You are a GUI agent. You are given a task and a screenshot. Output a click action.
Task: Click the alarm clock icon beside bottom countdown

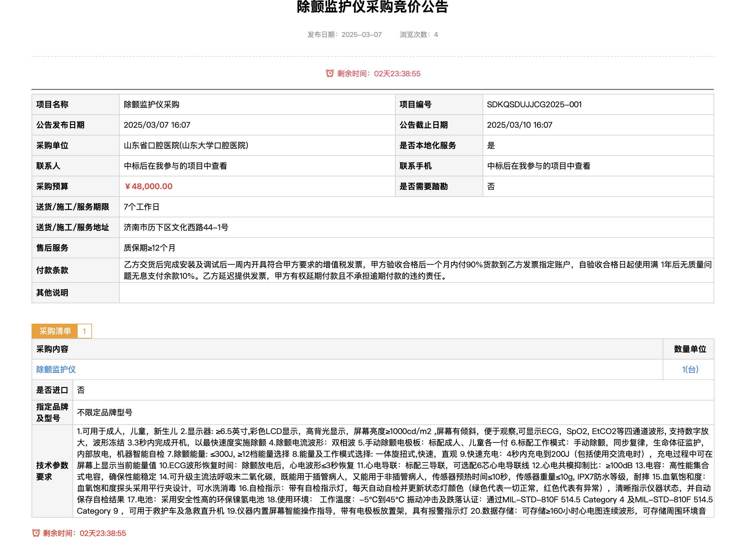coord(36,533)
